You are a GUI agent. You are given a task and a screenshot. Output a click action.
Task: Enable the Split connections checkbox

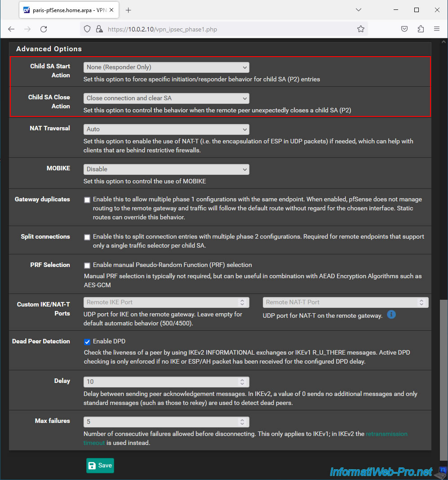pyautogui.click(x=87, y=237)
